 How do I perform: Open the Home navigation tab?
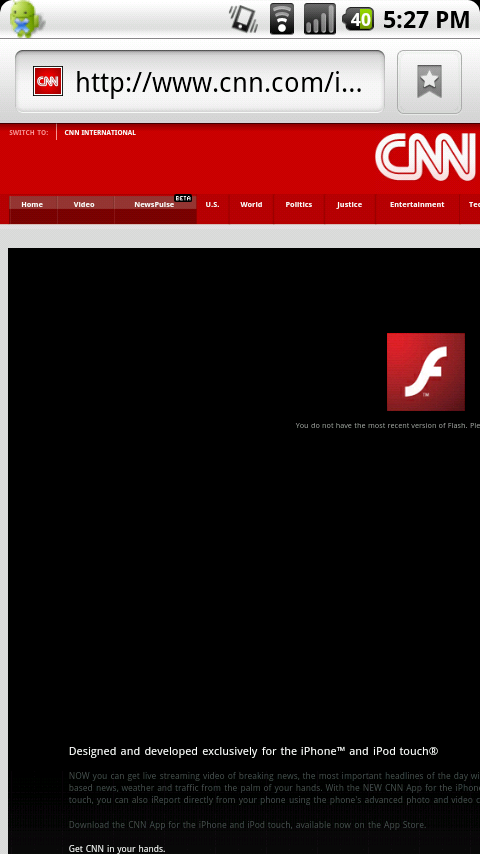pos(32,205)
